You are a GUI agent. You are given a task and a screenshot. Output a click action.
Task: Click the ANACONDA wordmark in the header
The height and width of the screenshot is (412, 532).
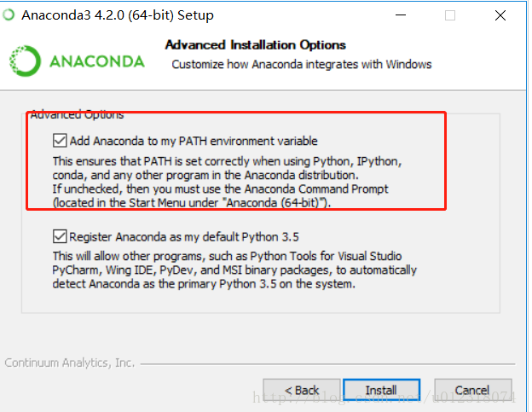97,61
